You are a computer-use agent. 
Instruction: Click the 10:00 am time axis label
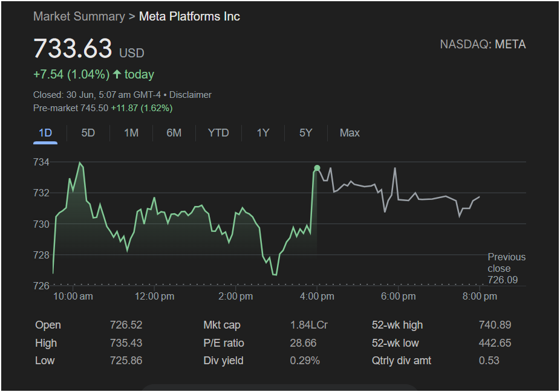pos(73,297)
